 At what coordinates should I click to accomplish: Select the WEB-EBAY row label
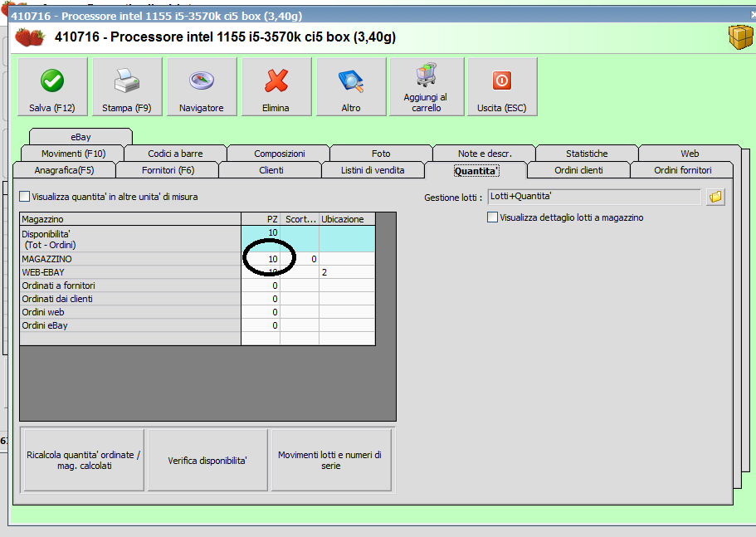(x=130, y=272)
